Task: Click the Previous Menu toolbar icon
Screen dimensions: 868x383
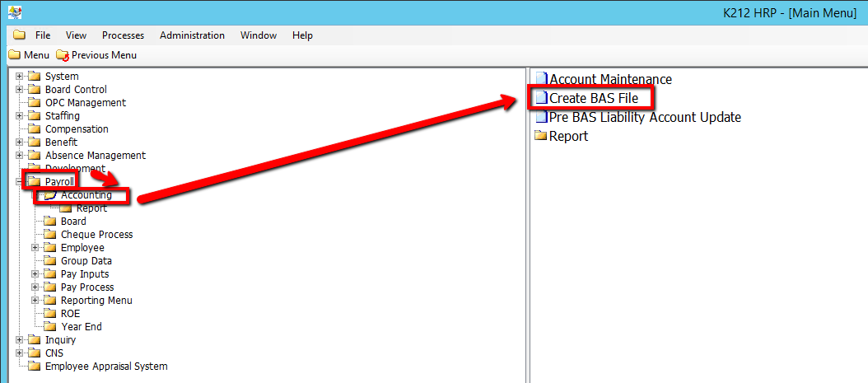Action: tap(63, 55)
